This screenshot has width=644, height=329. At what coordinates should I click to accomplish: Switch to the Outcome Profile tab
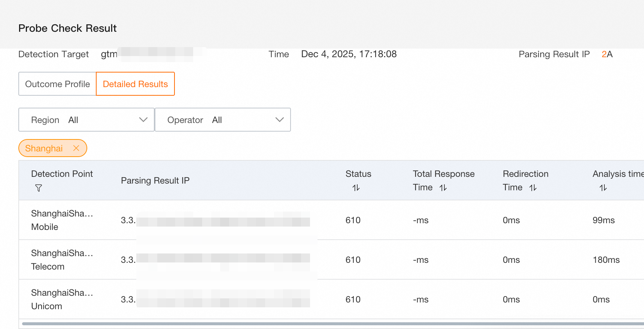58,84
